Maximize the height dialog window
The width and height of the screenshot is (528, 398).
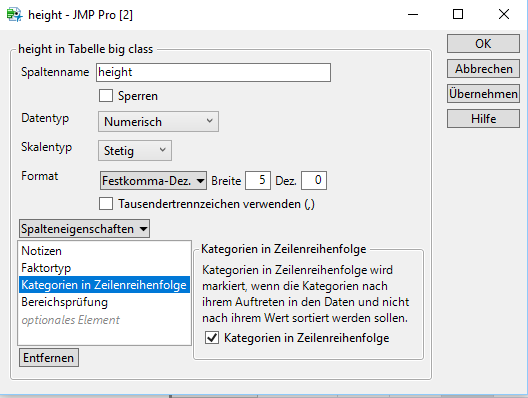coord(458,14)
